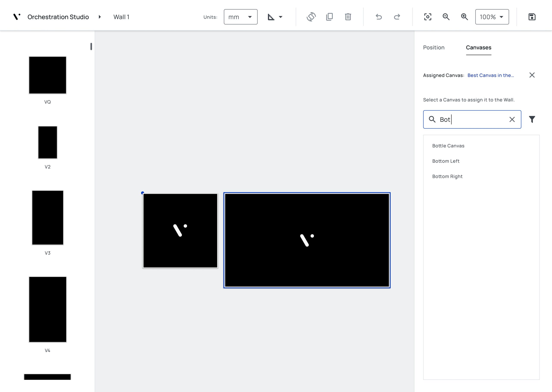Open the Units mm dropdown
This screenshot has width=552, height=392.
click(241, 17)
